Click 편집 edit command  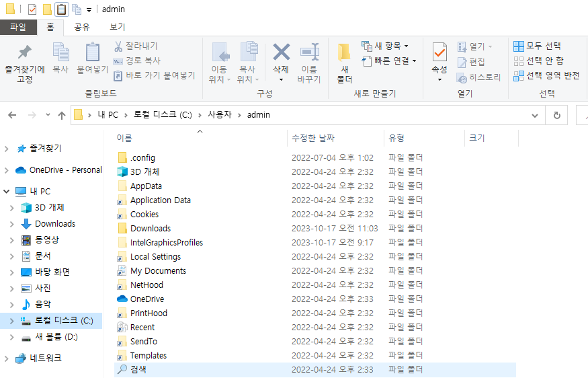click(471, 62)
